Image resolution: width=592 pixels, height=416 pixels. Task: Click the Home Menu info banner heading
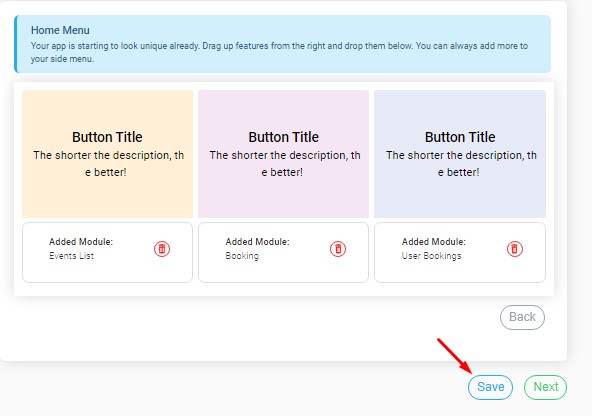[60, 30]
